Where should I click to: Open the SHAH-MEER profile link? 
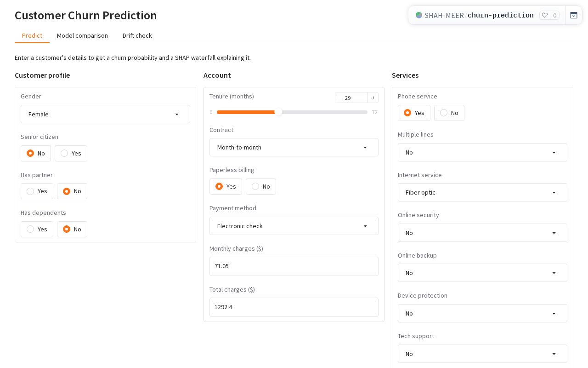(x=444, y=15)
